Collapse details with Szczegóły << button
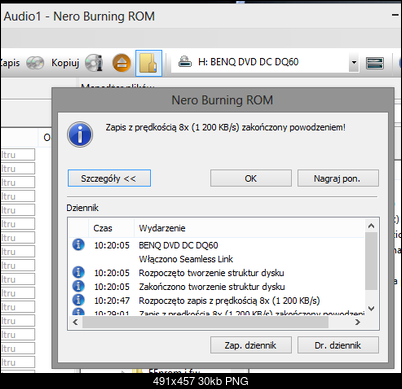This screenshot has height=389, width=402. 109,178
